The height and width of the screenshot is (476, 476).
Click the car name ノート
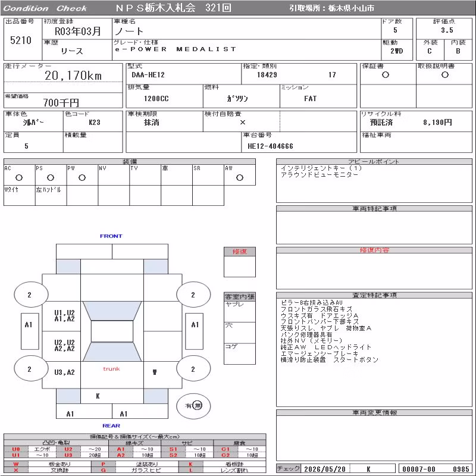point(129,32)
